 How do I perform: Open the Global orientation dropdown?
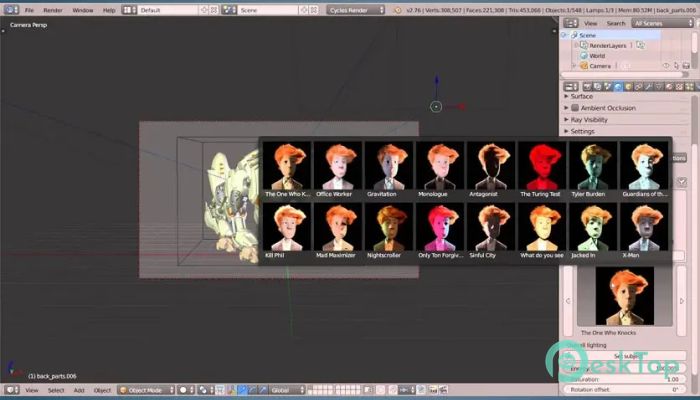(287, 390)
